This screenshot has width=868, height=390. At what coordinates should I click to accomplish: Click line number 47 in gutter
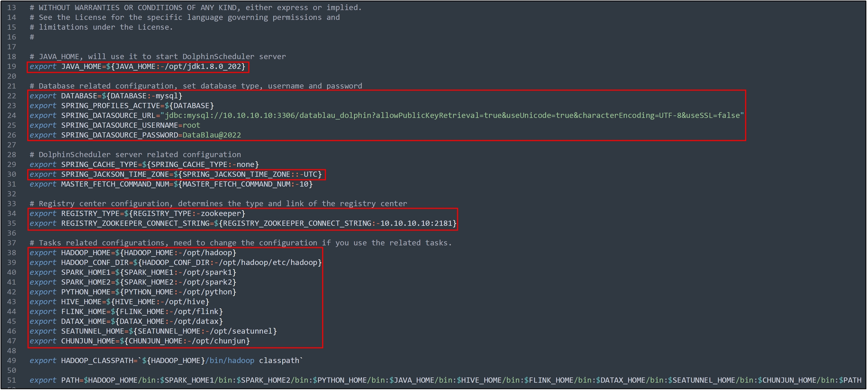[12, 341]
